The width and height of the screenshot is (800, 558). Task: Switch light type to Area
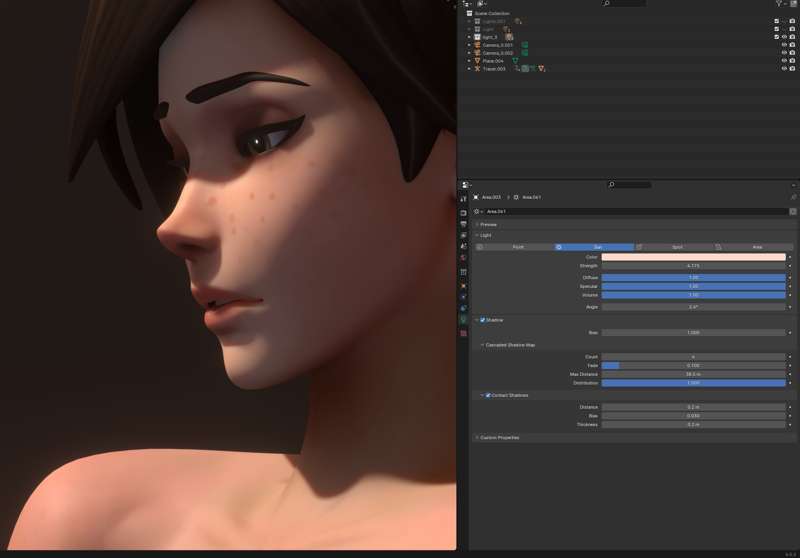(x=754, y=247)
